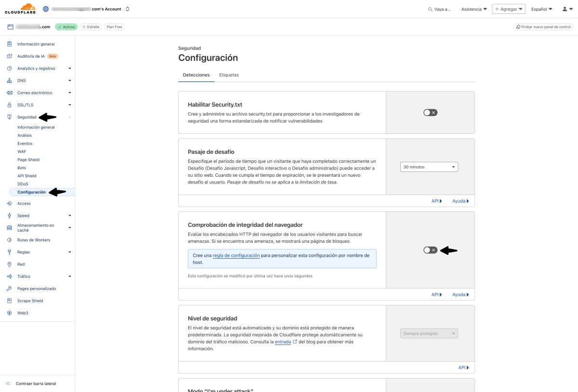
Task: Expand the Speed submenu arrow
Action: (x=70, y=215)
